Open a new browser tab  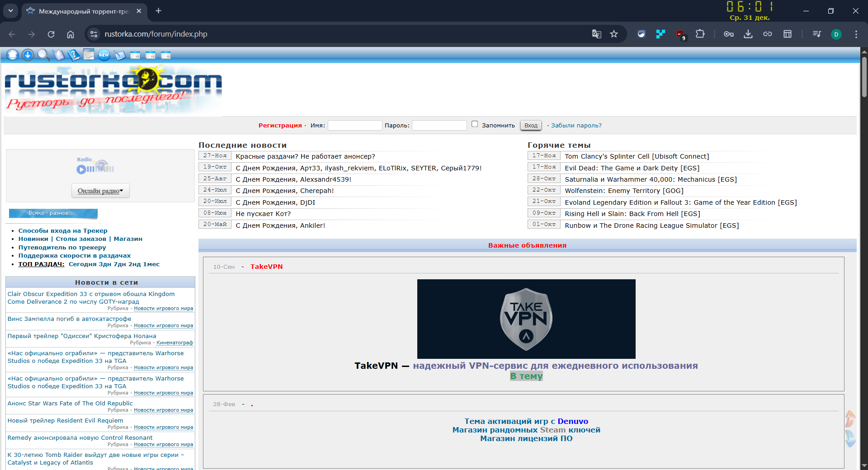coord(158,11)
